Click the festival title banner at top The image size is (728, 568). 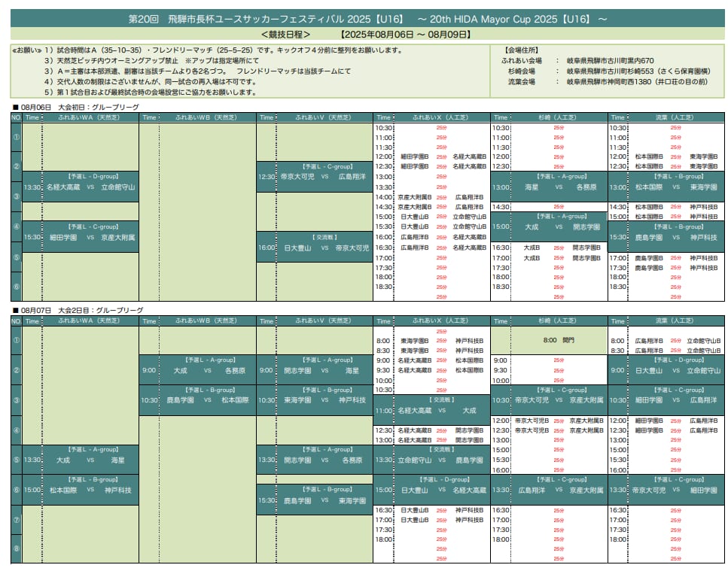[368, 17]
